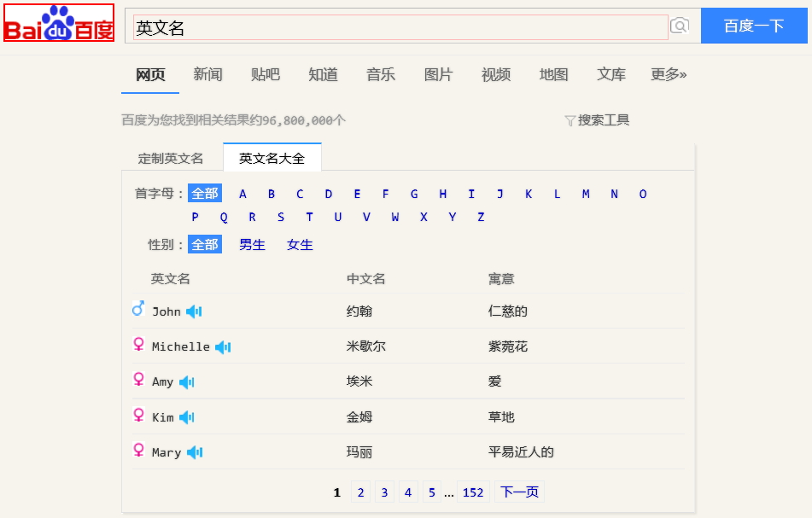
Task: Go to results page 3
Action: tap(384, 492)
